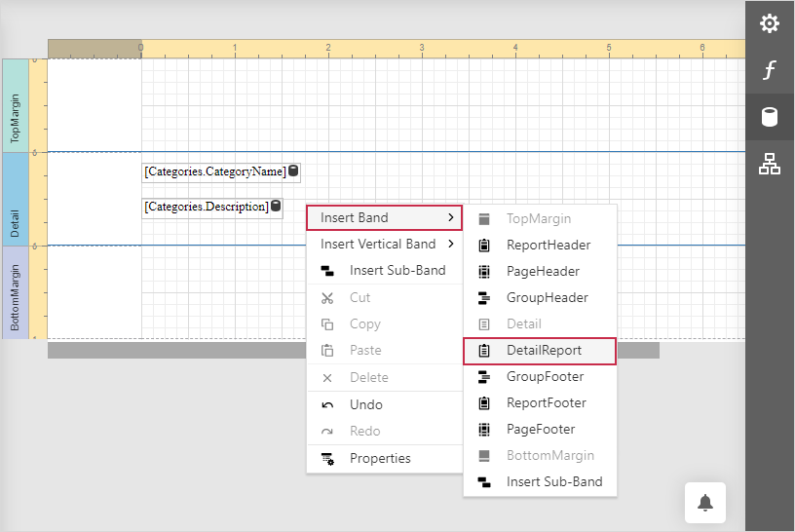The height and width of the screenshot is (532, 795).
Task: Open the Expressions panel (f icon)
Action: 770,70
